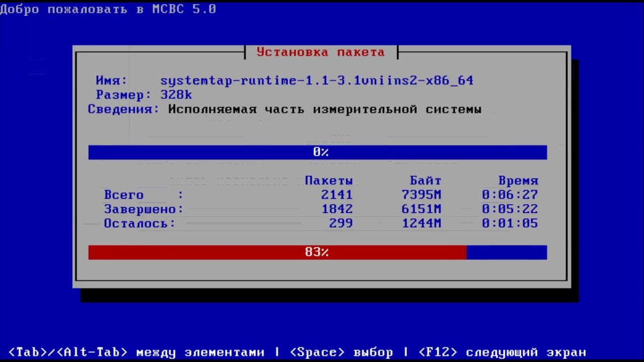Select total bytes value "7395M"
644x362 pixels.
[422, 195]
